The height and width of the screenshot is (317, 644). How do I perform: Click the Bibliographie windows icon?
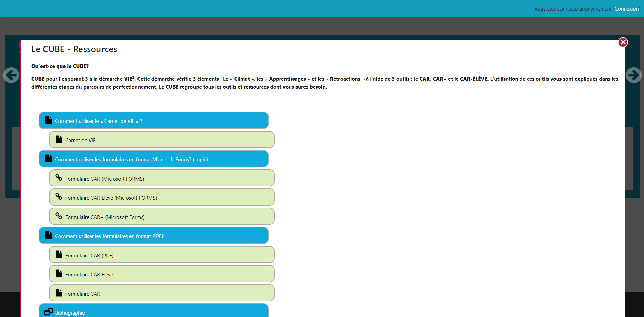(x=49, y=312)
